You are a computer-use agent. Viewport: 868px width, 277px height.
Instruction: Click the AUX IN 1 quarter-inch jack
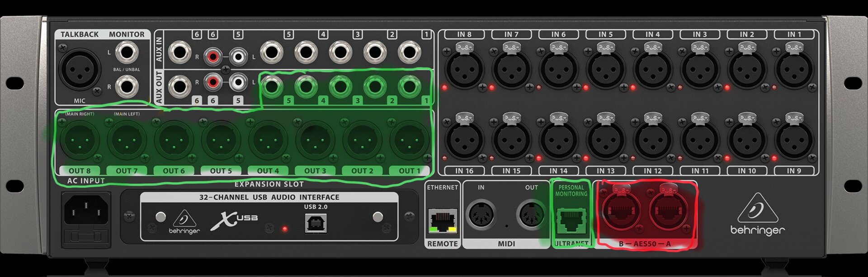409,52
